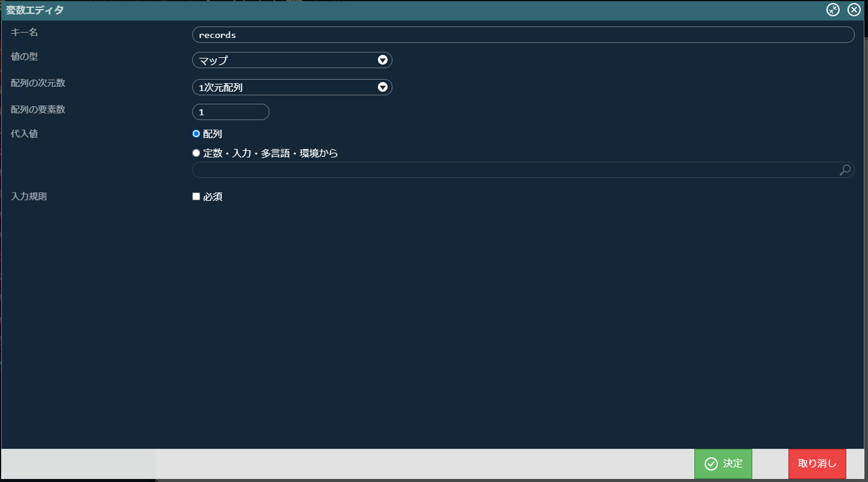Screen dimensions: 868x482
Task: Click the magnifier icon in the value field
Action: (x=845, y=170)
